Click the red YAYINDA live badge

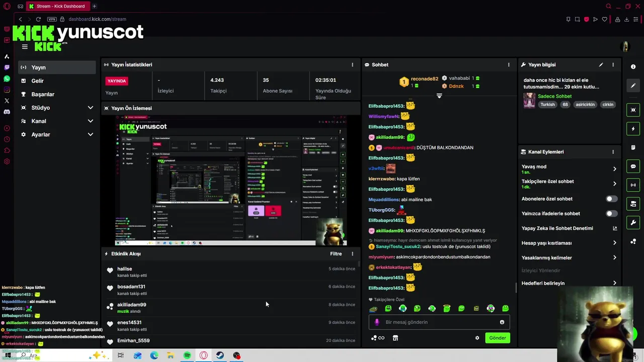(x=117, y=81)
